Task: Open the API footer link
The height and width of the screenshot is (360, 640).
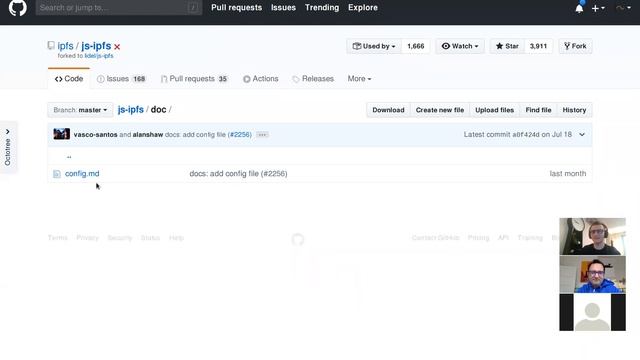Action: point(503,238)
